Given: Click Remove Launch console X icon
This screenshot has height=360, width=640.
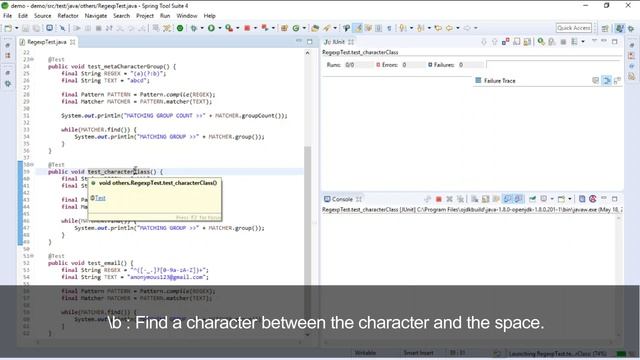Looking at the screenshot, I should coord(449,199).
